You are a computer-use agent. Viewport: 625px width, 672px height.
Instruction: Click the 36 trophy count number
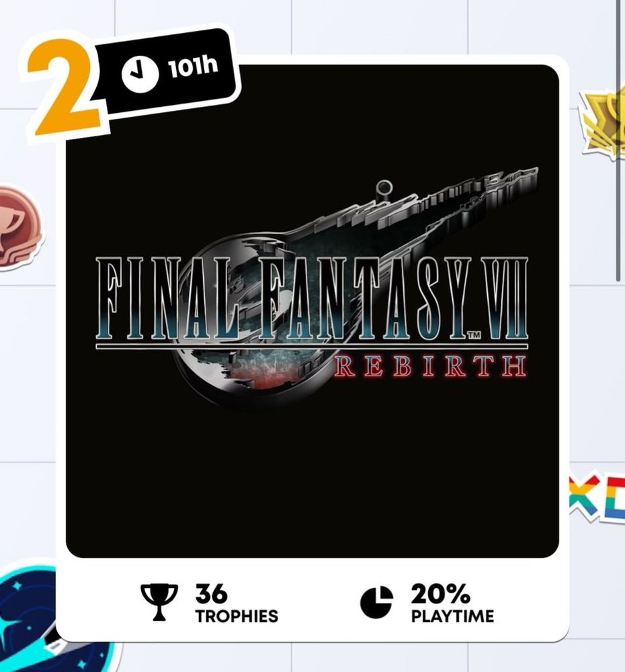[x=211, y=593]
